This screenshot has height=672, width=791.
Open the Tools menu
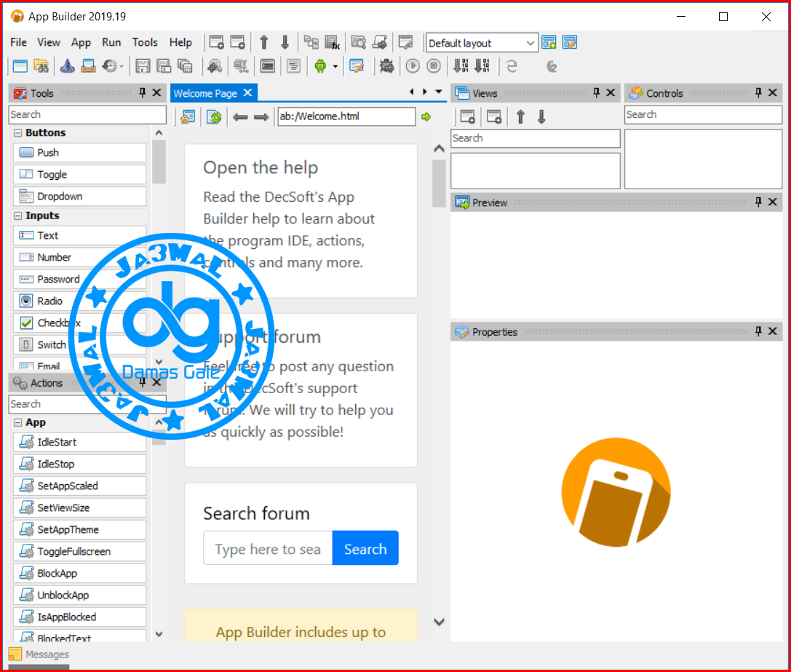click(x=145, y=42)
